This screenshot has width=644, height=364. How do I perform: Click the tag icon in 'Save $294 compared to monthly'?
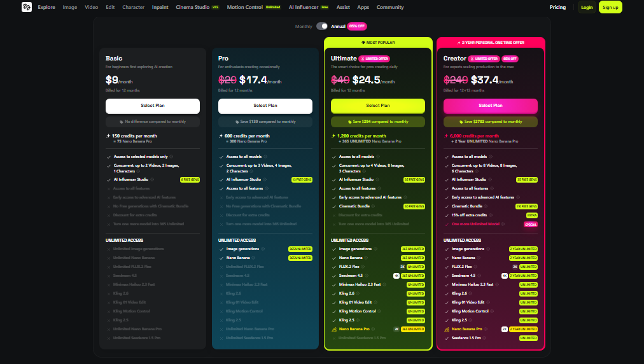(x=349, y=122)
